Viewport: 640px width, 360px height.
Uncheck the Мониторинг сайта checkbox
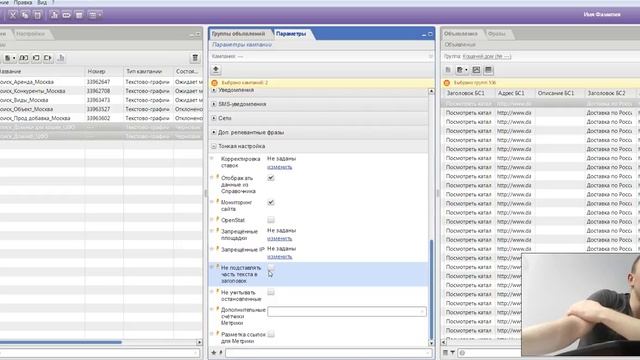click(x=271, y=202)
